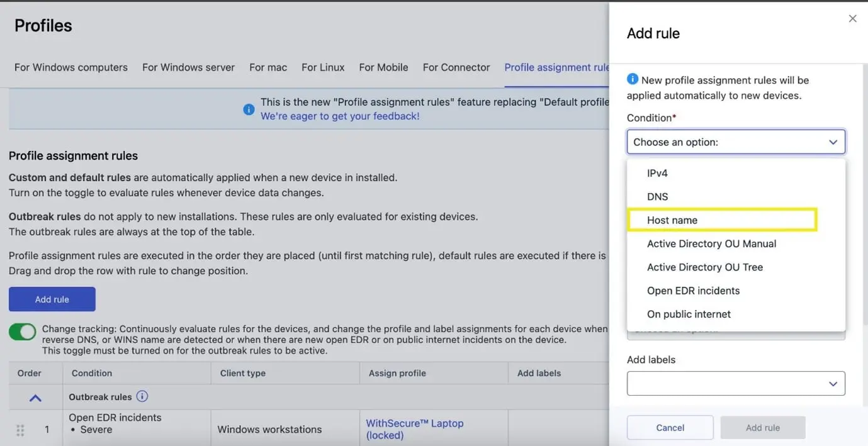Open the For mac tab
This screenshot has height=446, width=868.
(268, 67)
